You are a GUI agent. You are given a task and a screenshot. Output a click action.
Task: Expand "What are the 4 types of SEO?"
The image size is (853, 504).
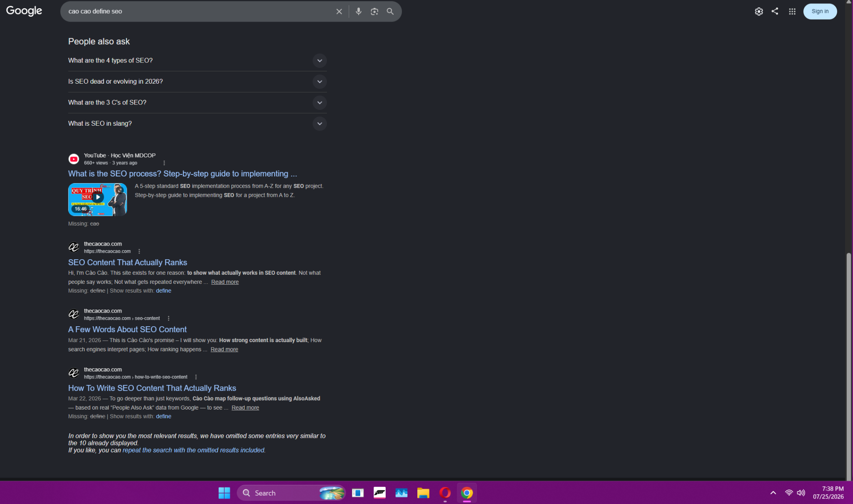point(197,60)
